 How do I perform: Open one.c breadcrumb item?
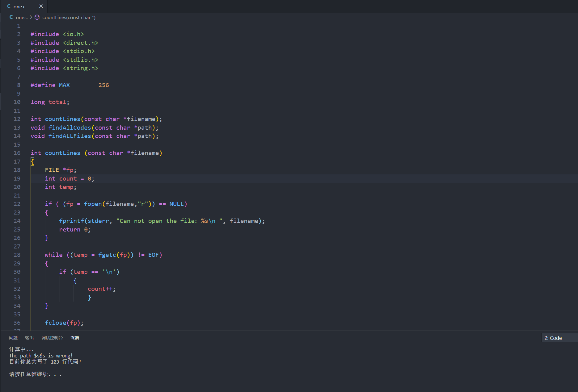[x=22, y=17]
